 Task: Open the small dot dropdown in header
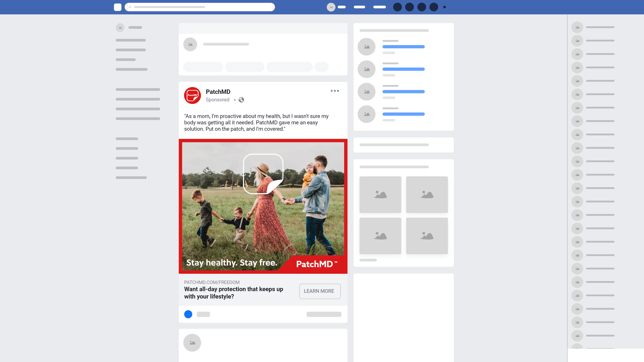[444, 7]
